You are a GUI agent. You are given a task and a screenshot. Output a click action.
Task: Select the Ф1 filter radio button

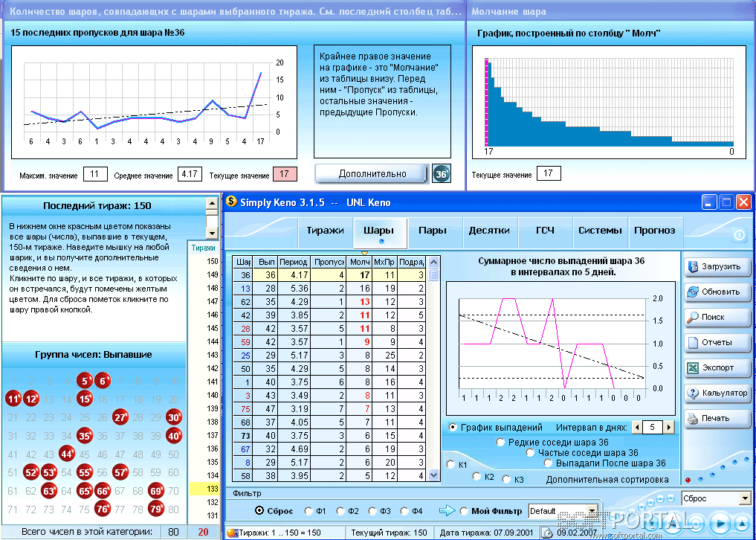click(308, 511)
